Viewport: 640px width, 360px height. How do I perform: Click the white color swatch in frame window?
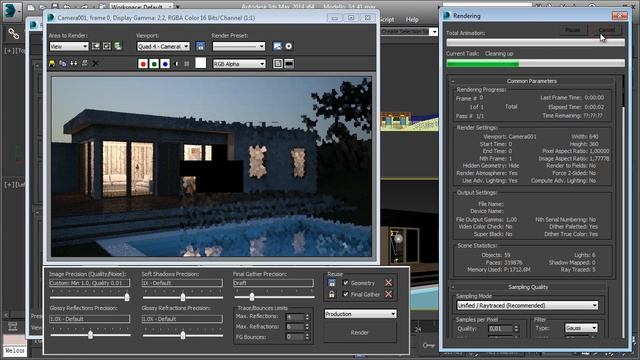click(200, 63)
